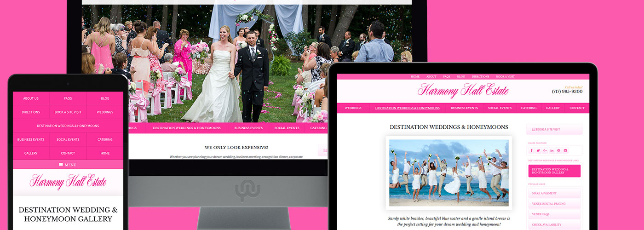The image size is (644, 230).
Task: Select Weddings in tablet navigation bar
Action: [353, 108]
